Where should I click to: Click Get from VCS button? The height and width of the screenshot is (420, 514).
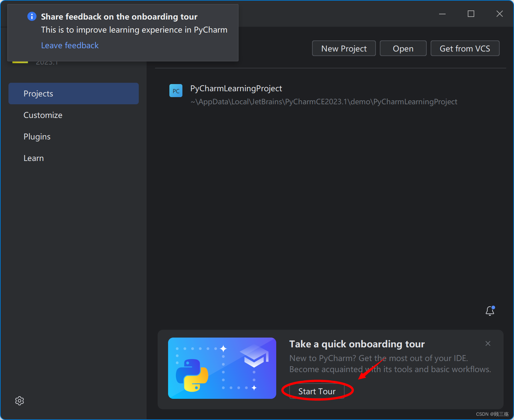[465, 49]
